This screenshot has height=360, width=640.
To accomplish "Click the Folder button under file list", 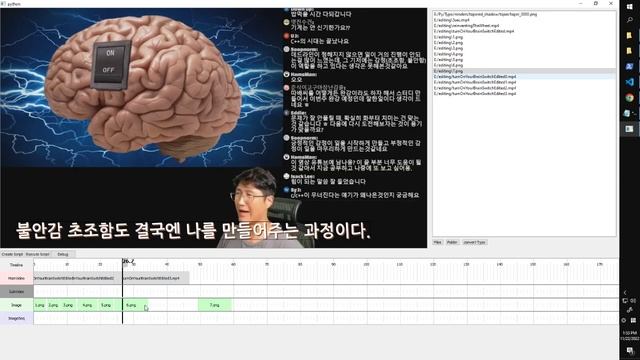I will pos(452,242).
